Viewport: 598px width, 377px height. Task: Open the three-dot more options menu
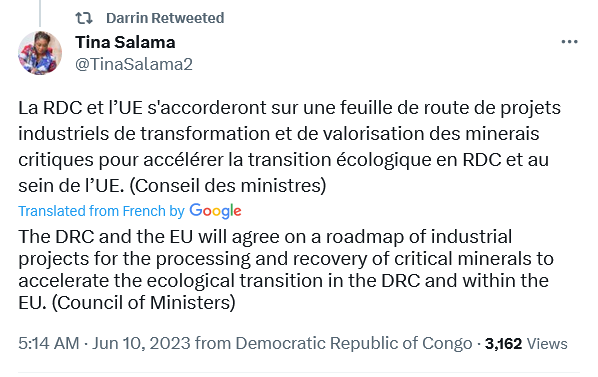pyautogui.click(x=569, y=42)
